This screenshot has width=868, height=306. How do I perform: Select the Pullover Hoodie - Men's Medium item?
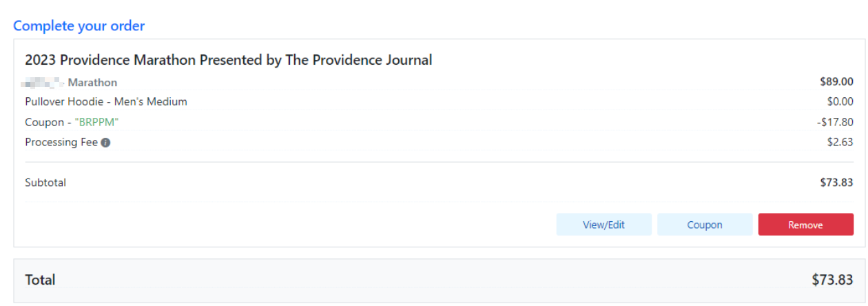coord(106,102)
